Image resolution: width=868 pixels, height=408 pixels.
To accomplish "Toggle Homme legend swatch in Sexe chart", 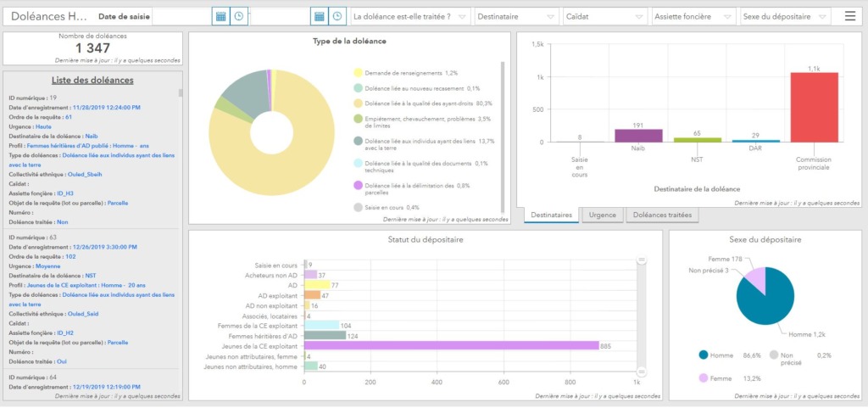I will [x=703, y=355].
